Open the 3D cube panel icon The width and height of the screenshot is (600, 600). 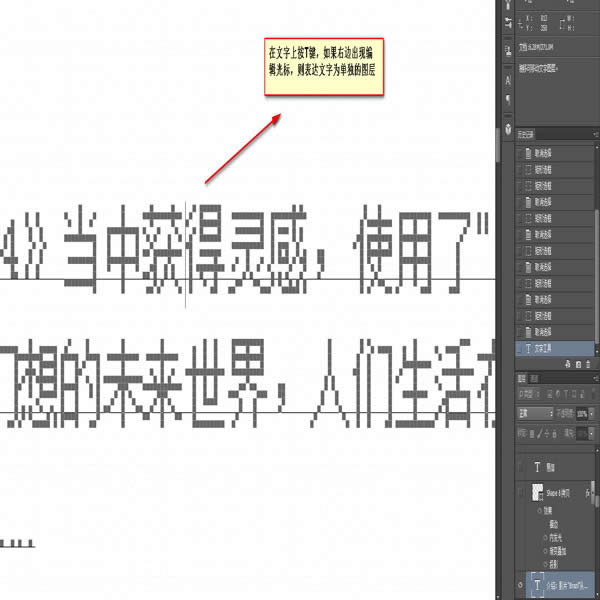[508, 129]
